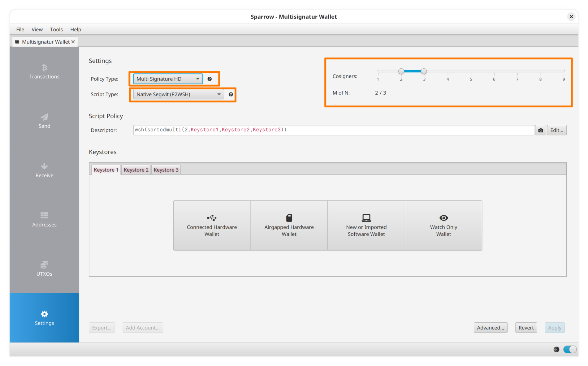Switch to the Keystore 2 tab
The image size is (588, 366).
pyautogui.click(x=136, y=170)
